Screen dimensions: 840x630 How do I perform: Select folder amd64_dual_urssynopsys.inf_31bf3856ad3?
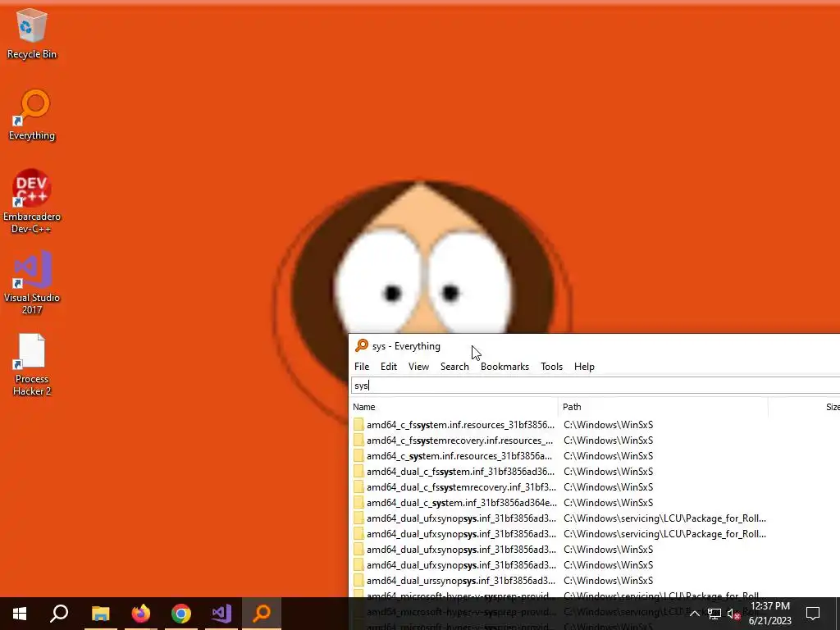pyautogui.click(x=461, y=580)
